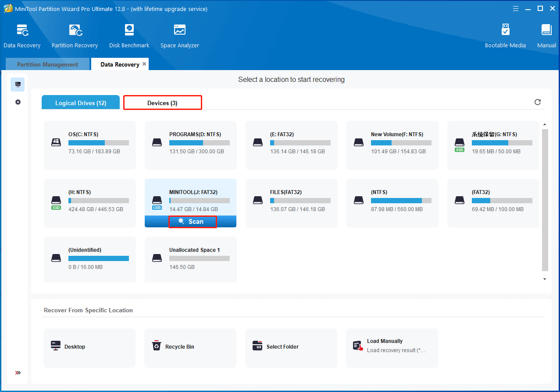Click the Recycle Bin trash icon
Screen dimensions: 560x392
(x=157, y=346)
